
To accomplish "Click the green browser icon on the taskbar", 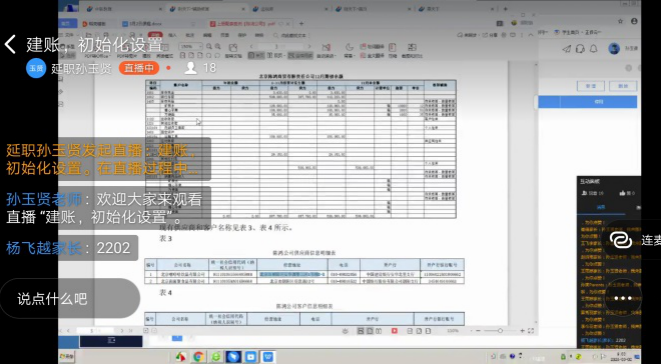I will click(216, 357).
